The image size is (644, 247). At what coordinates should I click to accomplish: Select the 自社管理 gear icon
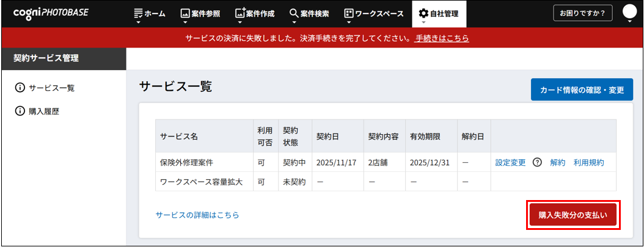click(x=423, y=13)
